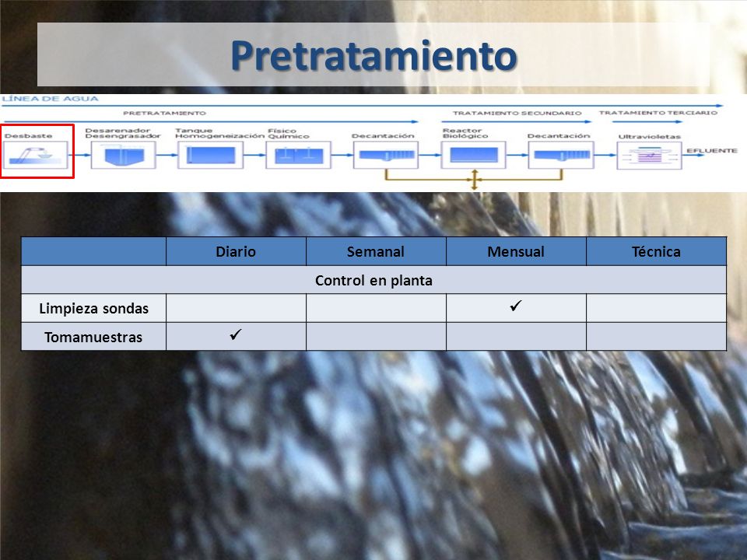
Task: Click the Decantación icon following Físico Químico
Action: point(386,155)
